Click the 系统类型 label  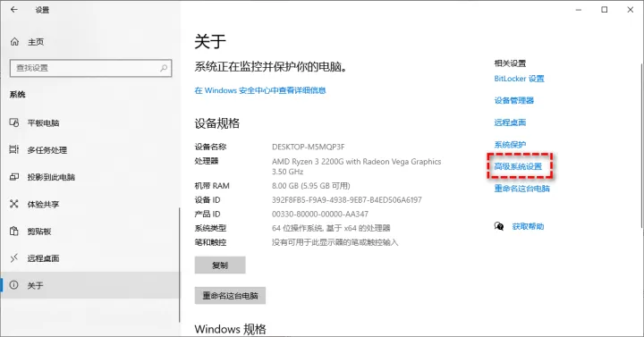[211, 228]
